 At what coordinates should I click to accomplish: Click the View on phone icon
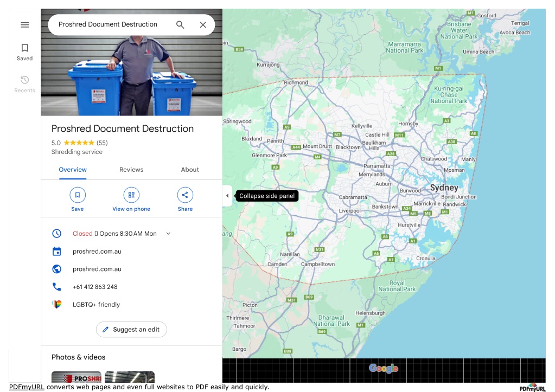[131, 195]
